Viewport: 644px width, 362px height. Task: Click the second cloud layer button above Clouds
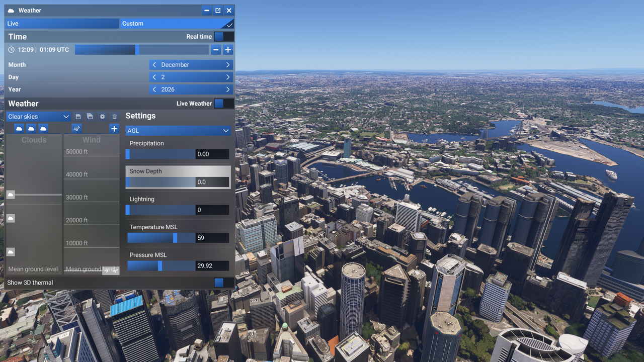pos(31,129)
